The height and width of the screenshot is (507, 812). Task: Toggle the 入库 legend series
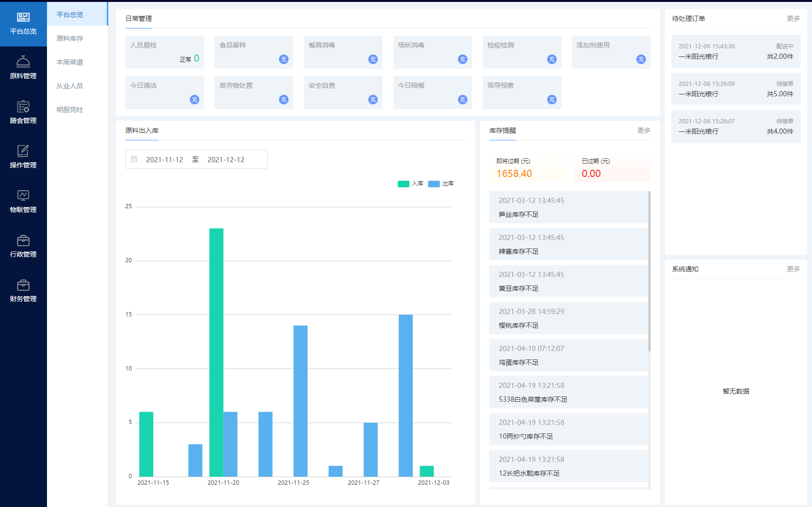(410, 184)
